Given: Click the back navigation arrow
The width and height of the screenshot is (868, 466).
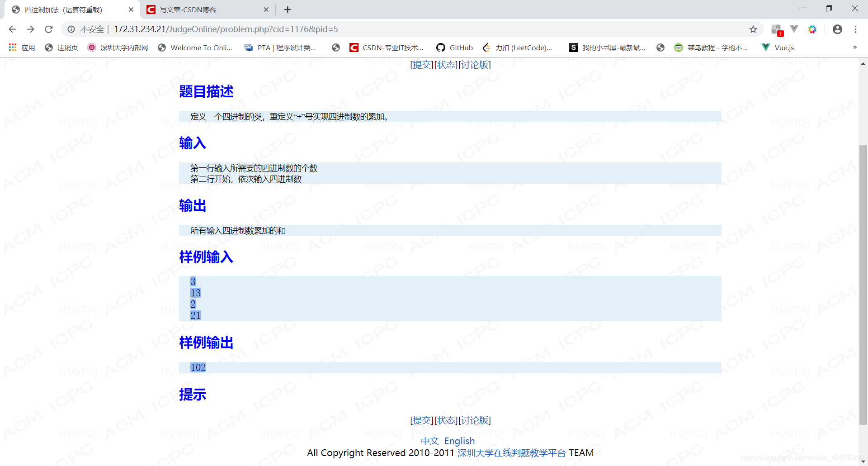Looking at the screenshot, I should pyautogui.click(x=12, y=29).
